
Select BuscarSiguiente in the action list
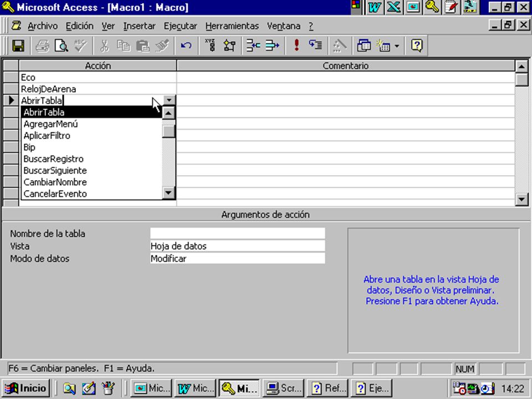91,170
